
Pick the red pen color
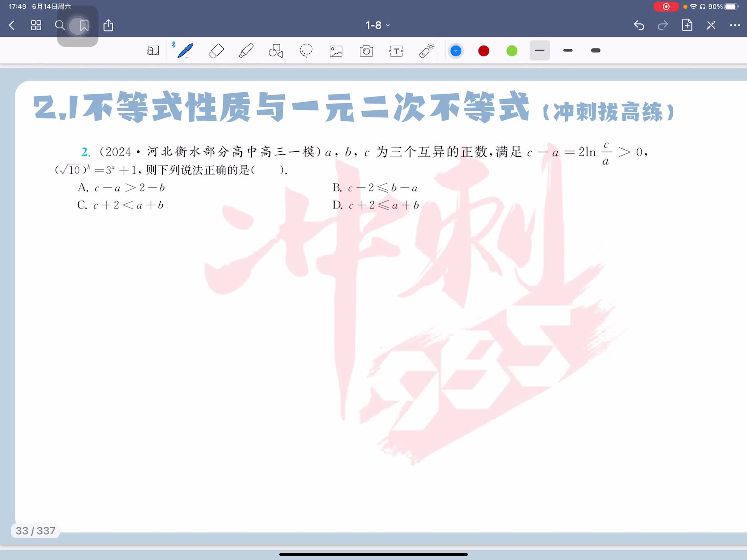click(x=484, y=51)
